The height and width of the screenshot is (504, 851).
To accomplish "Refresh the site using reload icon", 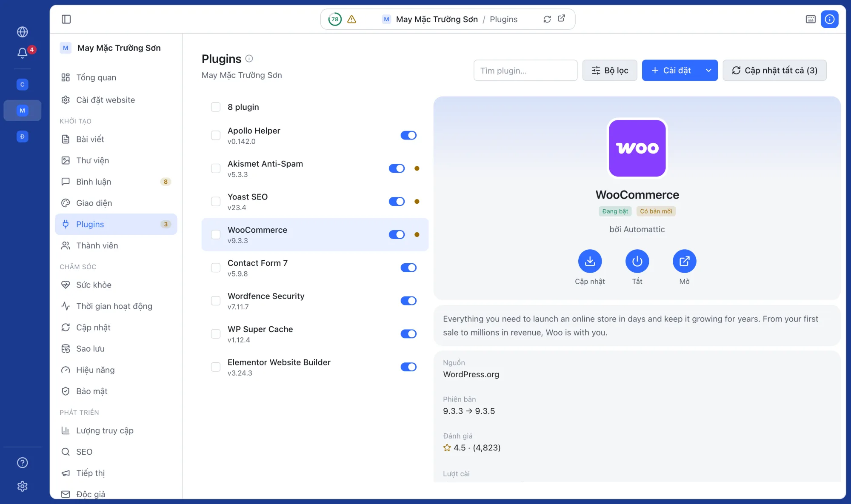I will pyautogui.click(x=547, y=19).
